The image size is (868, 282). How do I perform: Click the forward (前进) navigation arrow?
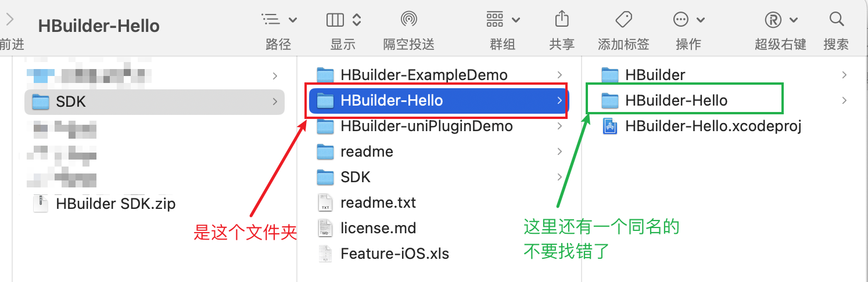9,20
